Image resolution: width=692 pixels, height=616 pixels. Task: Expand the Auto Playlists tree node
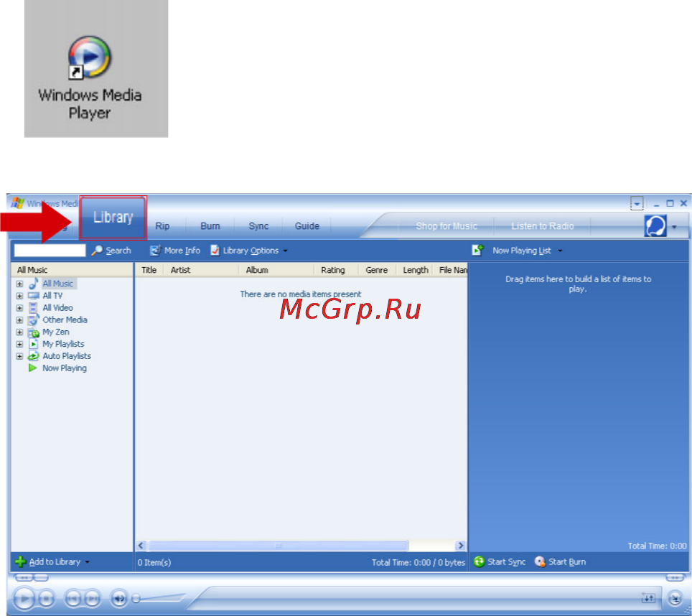(19, 356)
